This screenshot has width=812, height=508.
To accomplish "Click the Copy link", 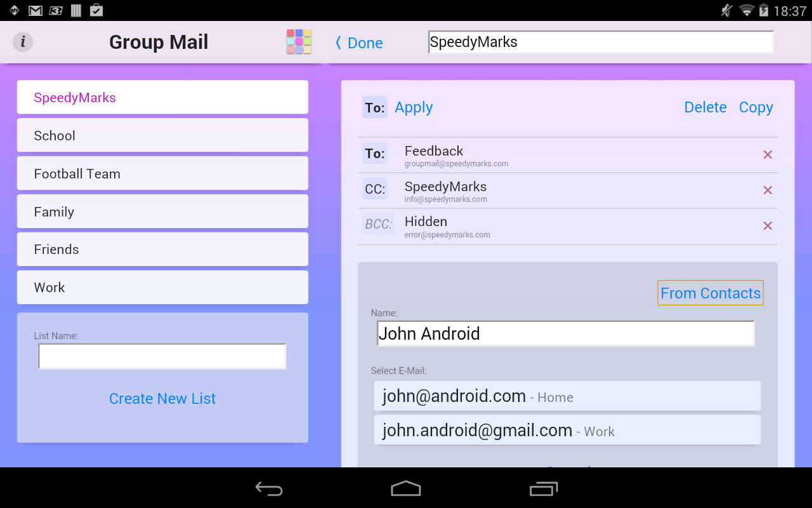I will [756, 107].
